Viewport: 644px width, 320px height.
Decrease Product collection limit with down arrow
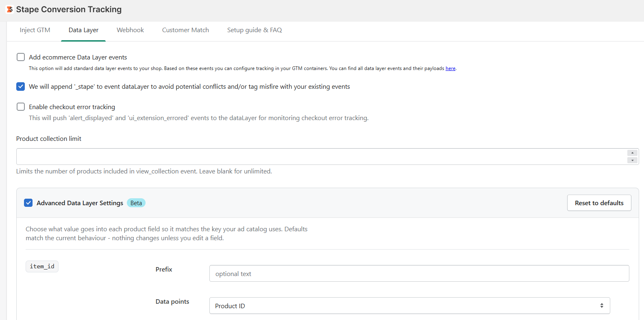pyautogui.click(x=632, y=160)
